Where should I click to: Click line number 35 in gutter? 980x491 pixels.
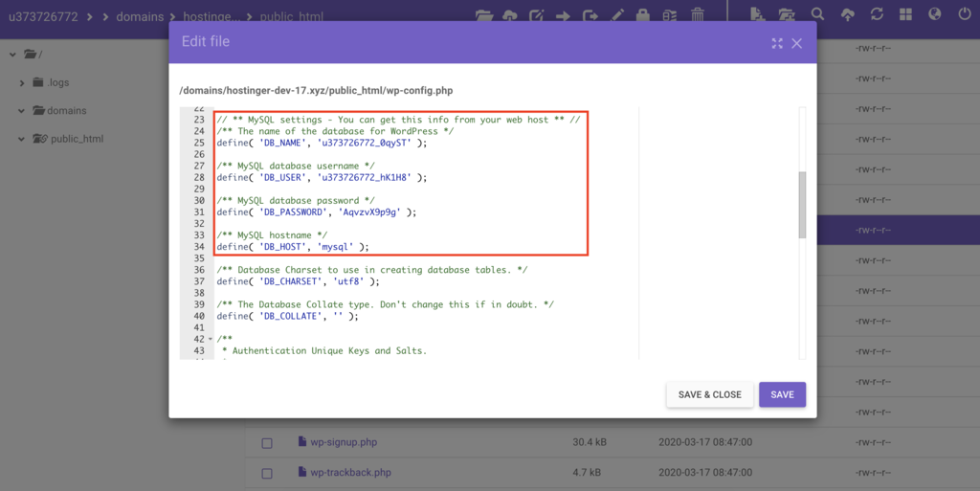(199, 258)
